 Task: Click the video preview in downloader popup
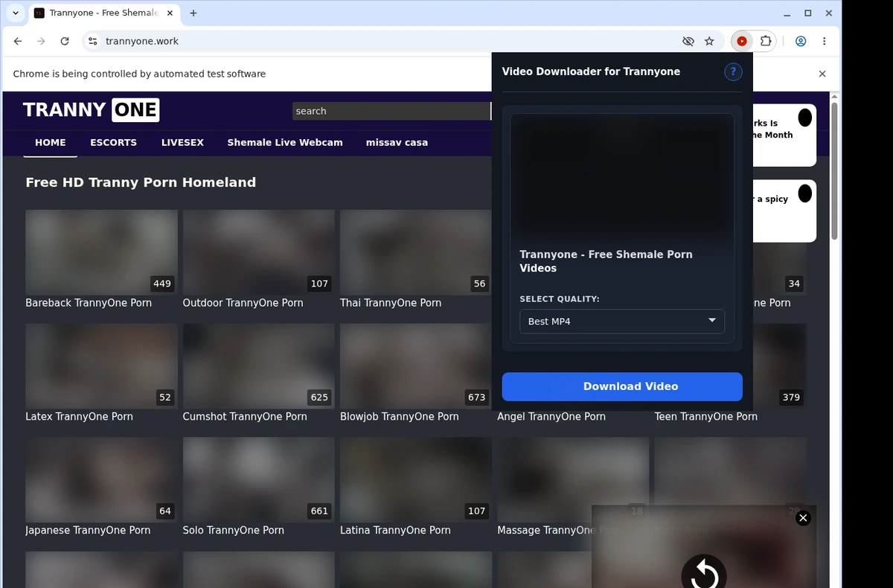pyautogui.click(x=622, y=179)
